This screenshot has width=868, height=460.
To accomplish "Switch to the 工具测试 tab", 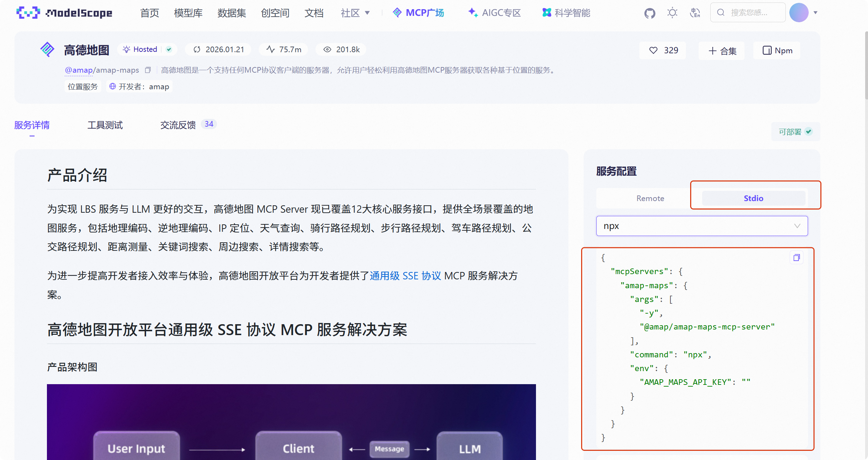I will [x=105, y=125].
